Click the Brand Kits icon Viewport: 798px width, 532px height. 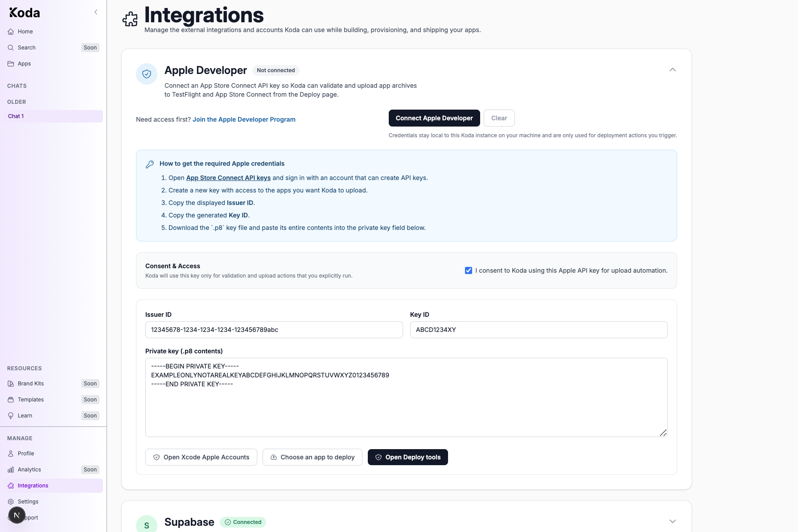click(11, 384)
